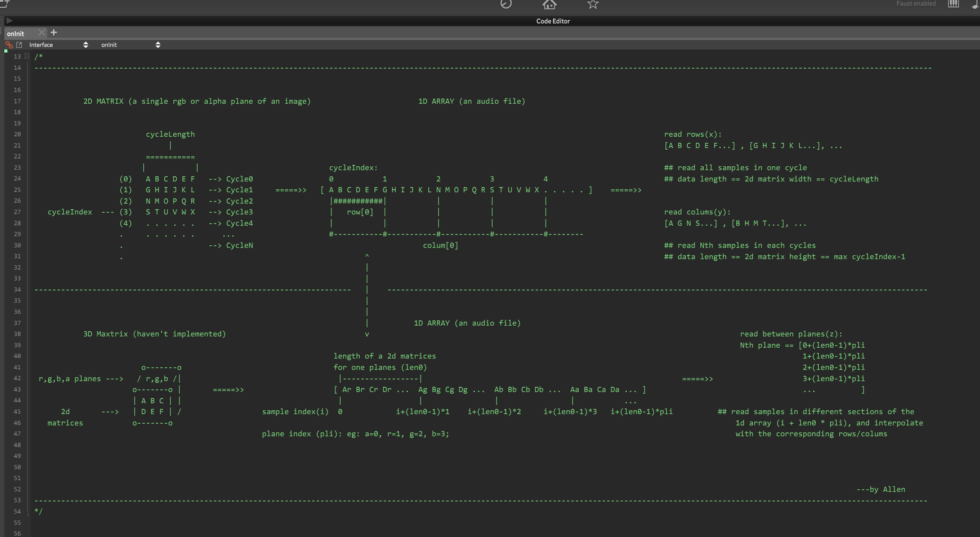The image size is (980, 537).
Task: Click the circular dial icon in toolbar
Action: coord(506,4)
